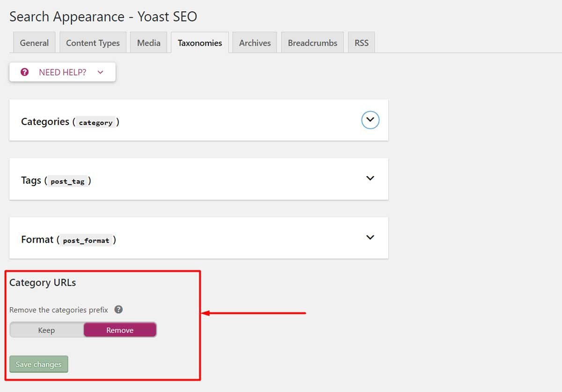Expand the Categories section with circled chevron

(370, 120)
